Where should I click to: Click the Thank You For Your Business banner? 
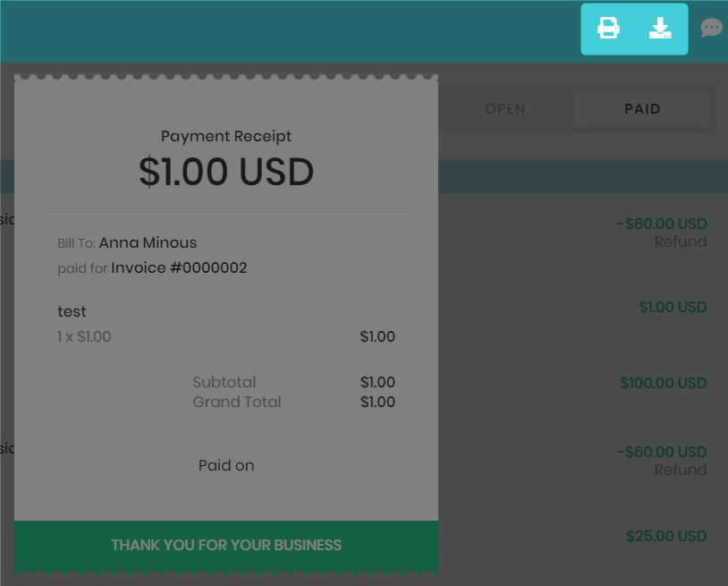tap(226, 545)
